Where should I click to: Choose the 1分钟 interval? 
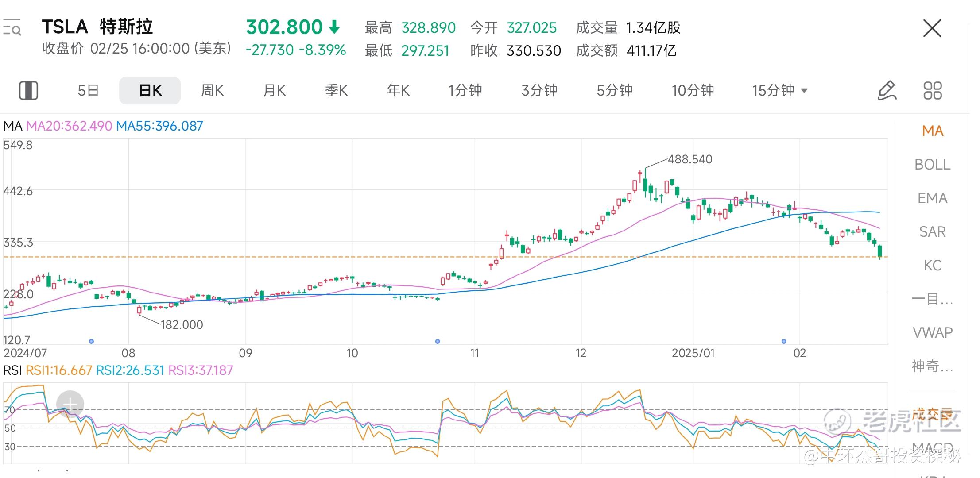tap(465, 90)
